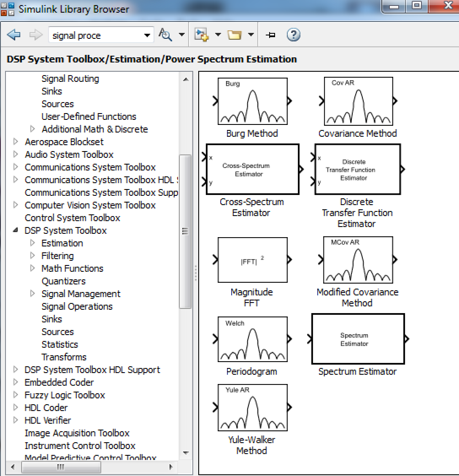Image resolution: width=459 pixels, height=476 pixels.
Task: Pin the Library Browser to stay on top
Action: (270, 35)
